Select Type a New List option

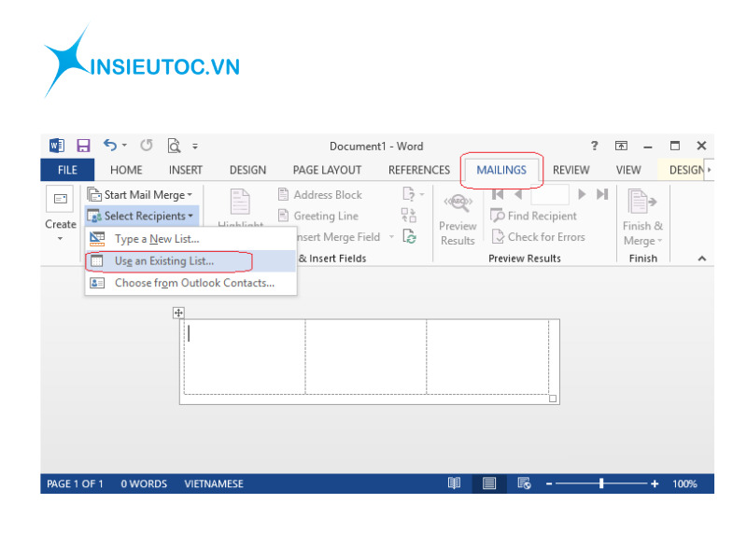point(157,239)
